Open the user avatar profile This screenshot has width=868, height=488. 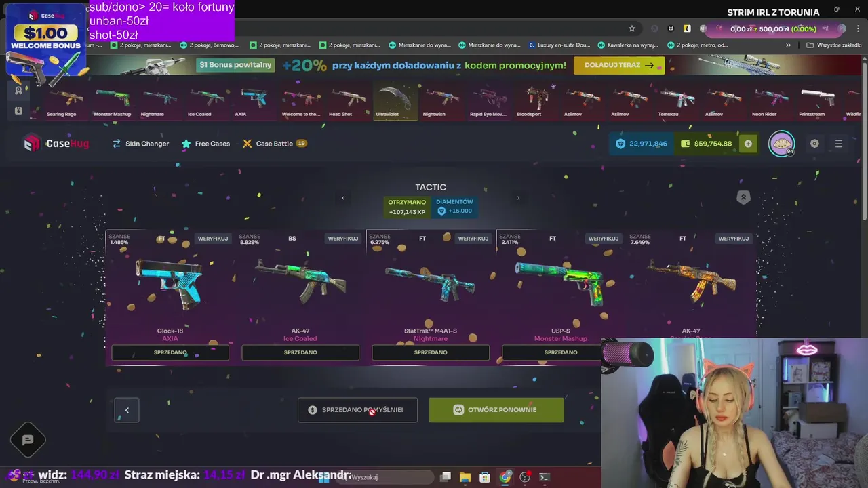coord(781,144)
